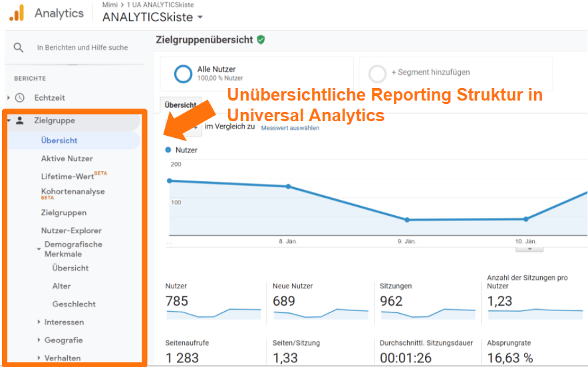
Task: Expand the Interessen submenu arrow
Action: click(39, 322)
